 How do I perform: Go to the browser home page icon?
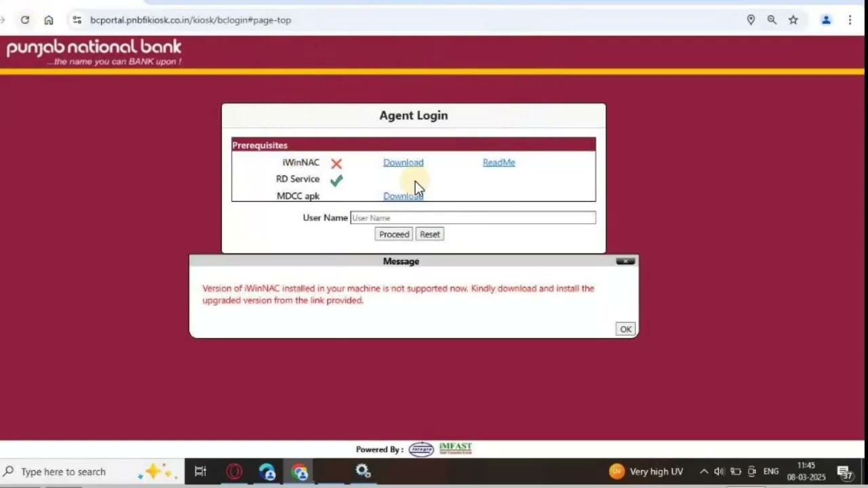(49, 20)
